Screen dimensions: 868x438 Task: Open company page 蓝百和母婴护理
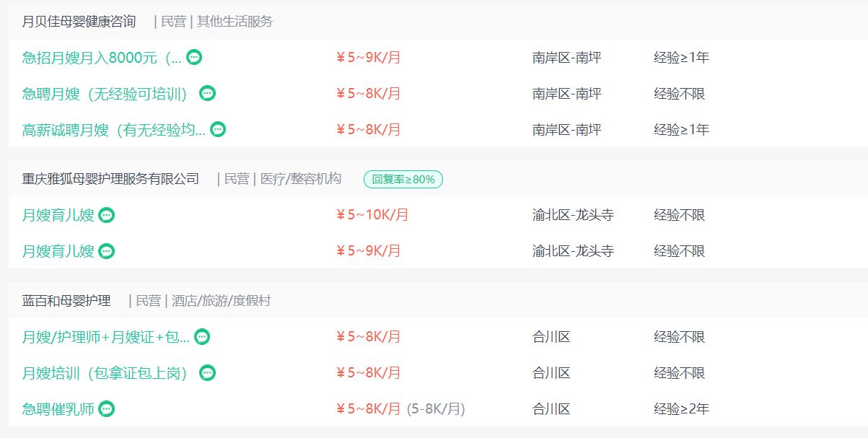[x=66, y=301]
